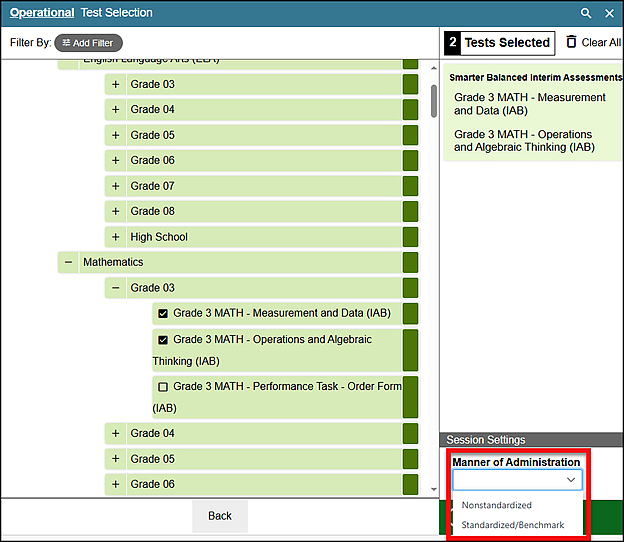Image resolution: width=624 pixels, height=542 pixels.
Task: Expand Grade 08 in the ELA section
Action: tap(115, 211)
